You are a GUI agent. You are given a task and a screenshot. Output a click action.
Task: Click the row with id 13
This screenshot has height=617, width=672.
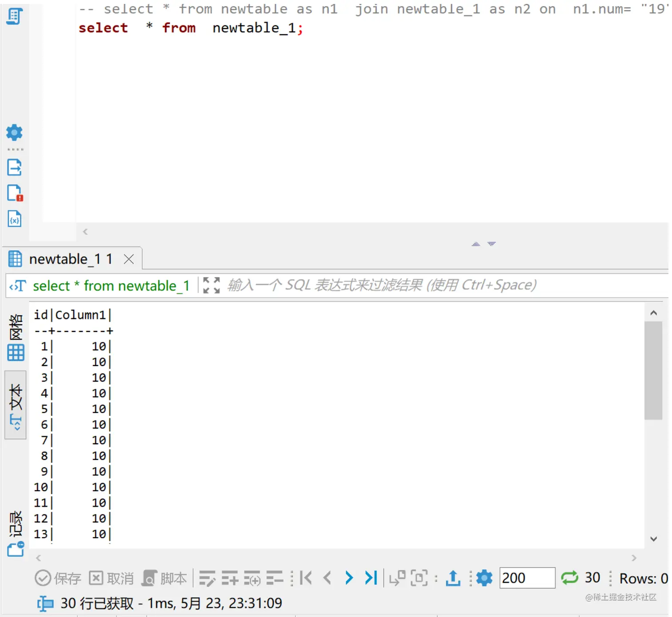click(x=73, y=534)
